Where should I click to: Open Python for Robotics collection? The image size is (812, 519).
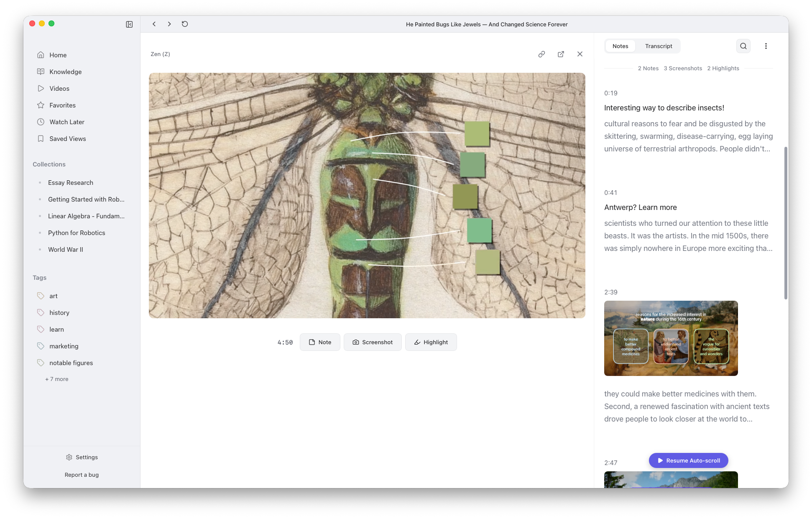pyautogui.click(x=77, y=233)
